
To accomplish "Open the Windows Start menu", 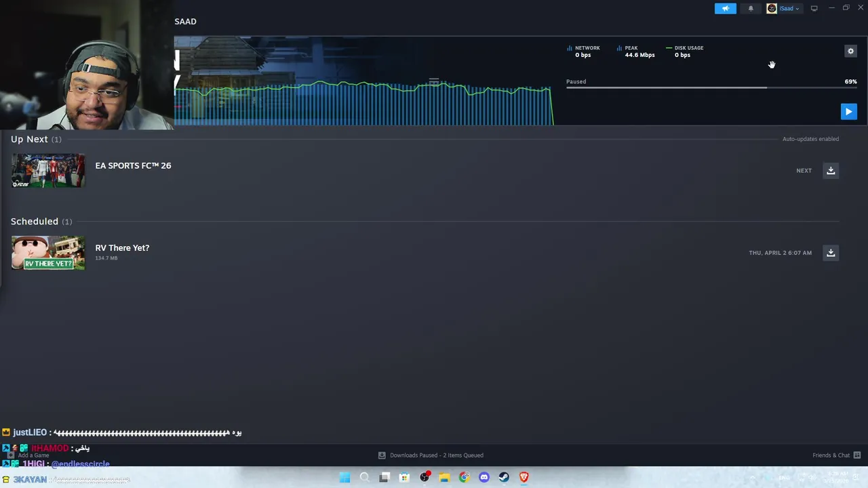I will pyautogui.click(x=344, y=477).
